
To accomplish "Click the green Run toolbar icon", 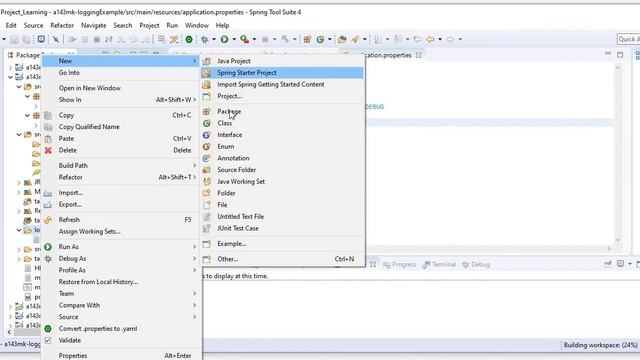I will (x=224, y=39).
